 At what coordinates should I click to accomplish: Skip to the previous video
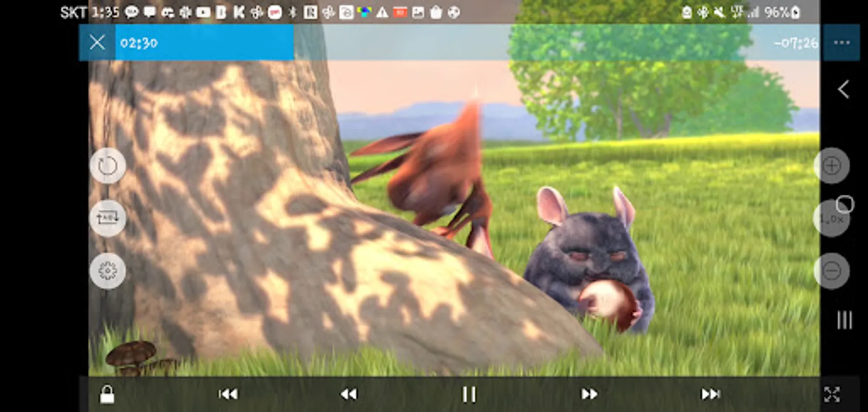(228, 394)
